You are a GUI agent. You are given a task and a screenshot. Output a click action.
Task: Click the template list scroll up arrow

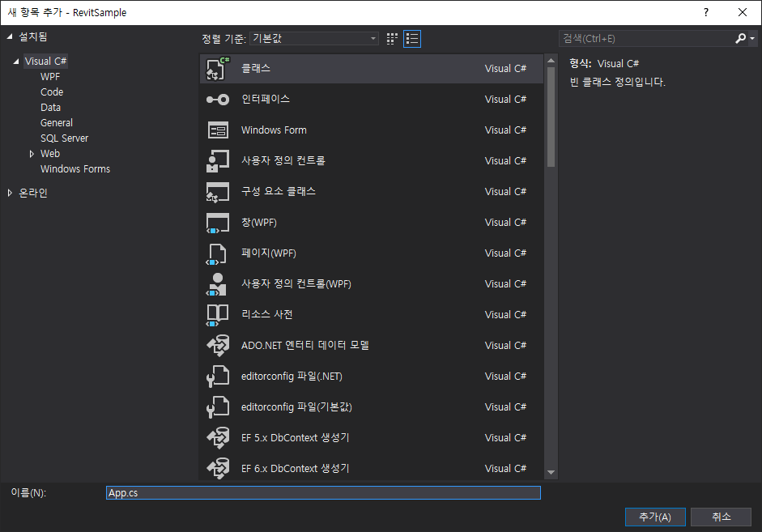coord(551,61)
